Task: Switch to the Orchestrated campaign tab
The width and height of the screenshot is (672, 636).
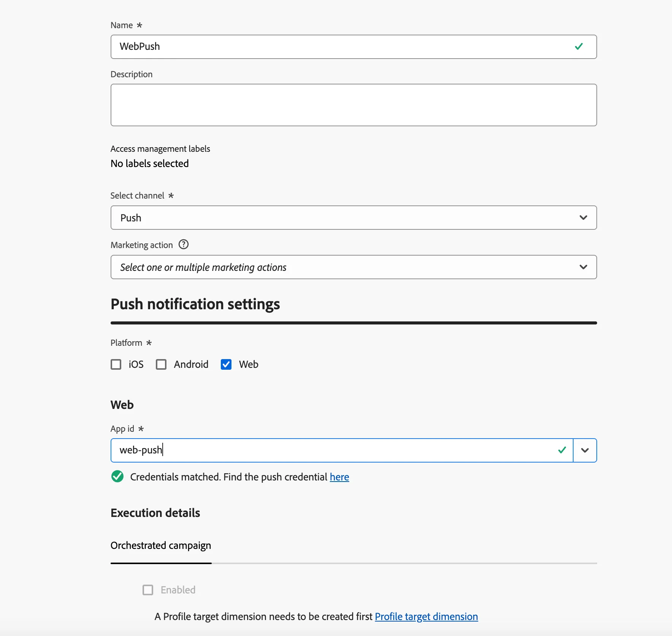Action: coord(161,545)
